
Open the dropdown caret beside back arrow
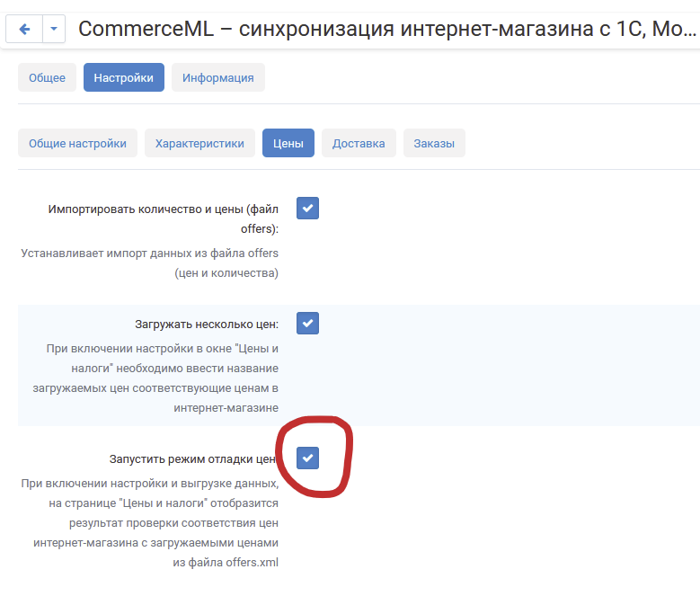tap(53, 29)
